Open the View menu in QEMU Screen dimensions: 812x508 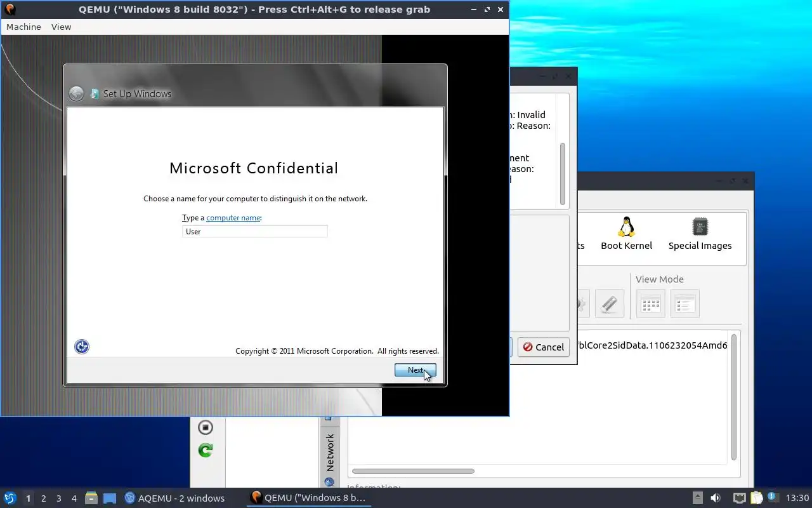(x=61, y=27)
